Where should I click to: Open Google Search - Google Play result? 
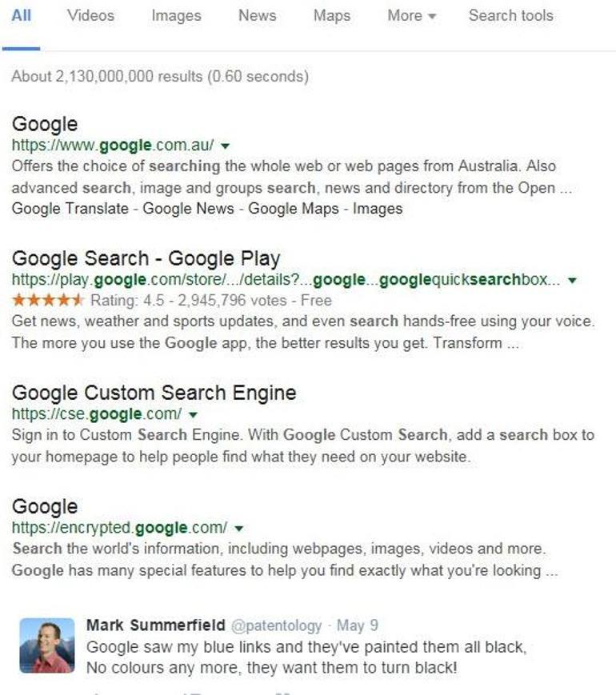[146, 258]
